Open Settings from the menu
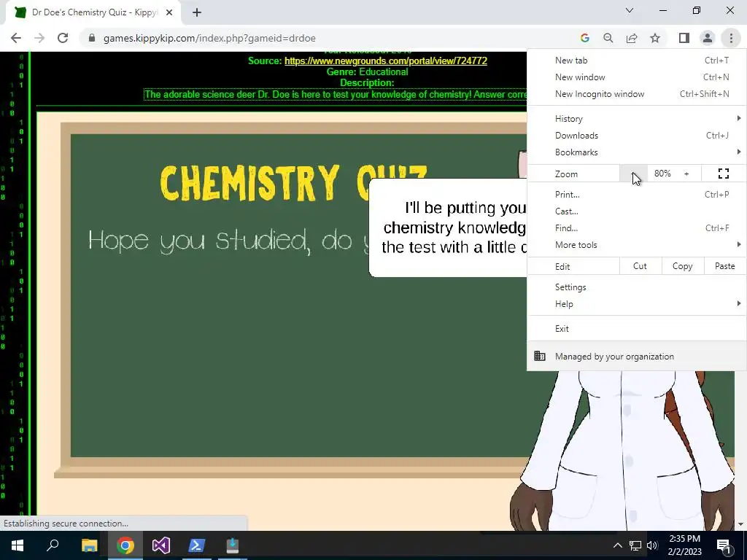Viewport: 747px width, 560px height. [x=636, y=287]
